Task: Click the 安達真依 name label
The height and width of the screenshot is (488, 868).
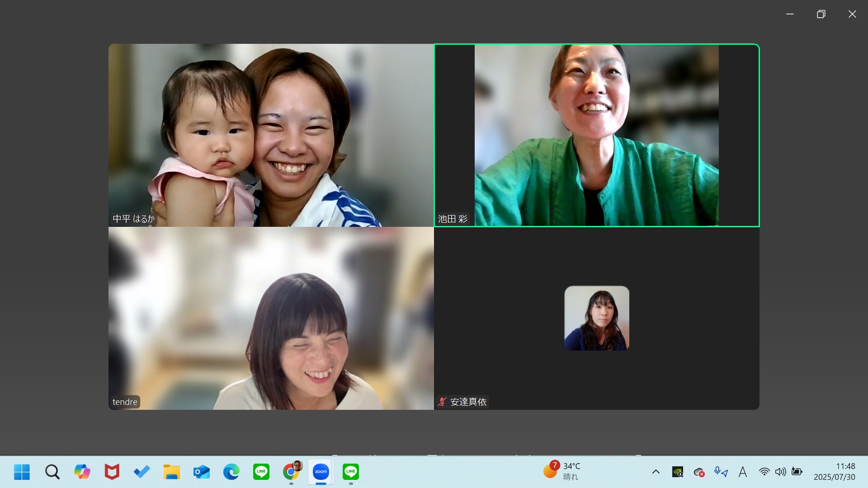Action: (x=468, y=402)
